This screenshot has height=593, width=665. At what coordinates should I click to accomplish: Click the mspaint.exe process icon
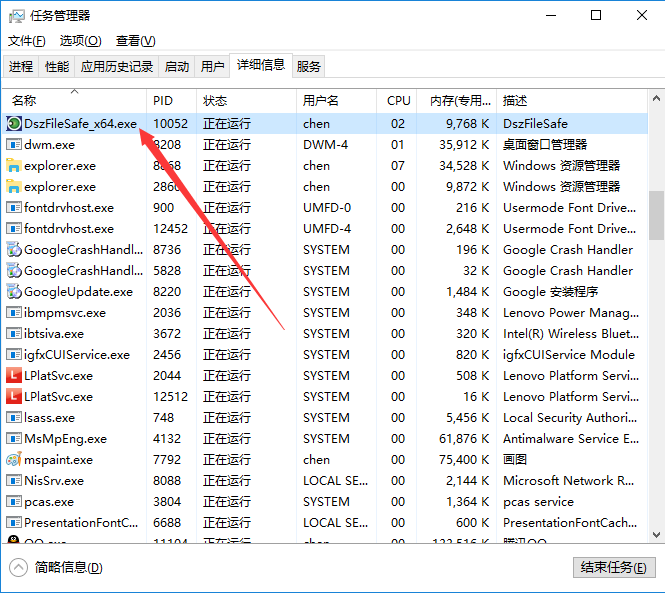[14, 460]
